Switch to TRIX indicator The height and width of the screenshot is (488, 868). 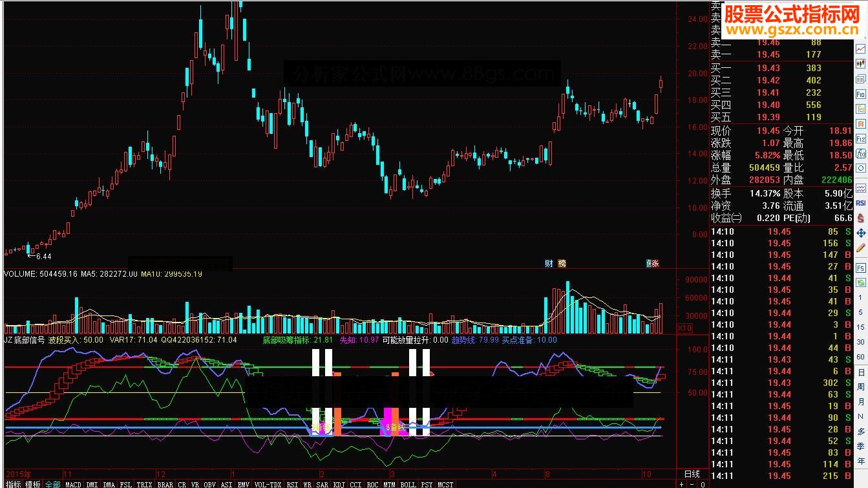(x=144, y=483)
